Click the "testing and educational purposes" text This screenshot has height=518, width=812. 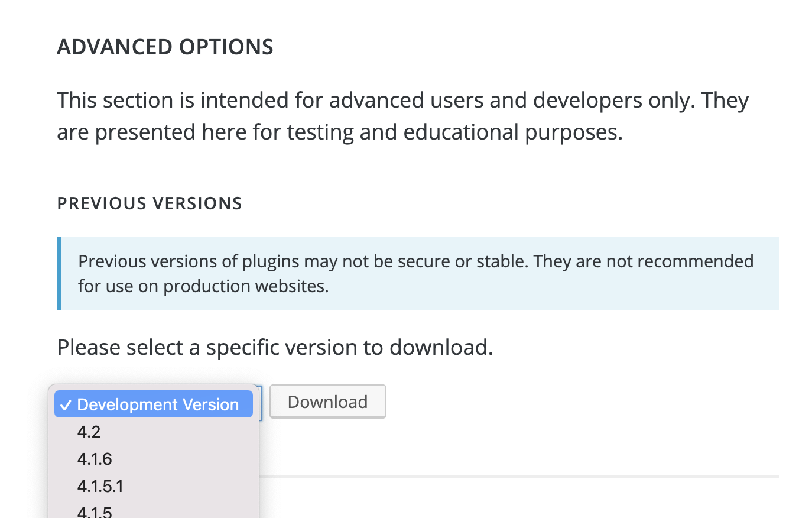coord(455,132)
